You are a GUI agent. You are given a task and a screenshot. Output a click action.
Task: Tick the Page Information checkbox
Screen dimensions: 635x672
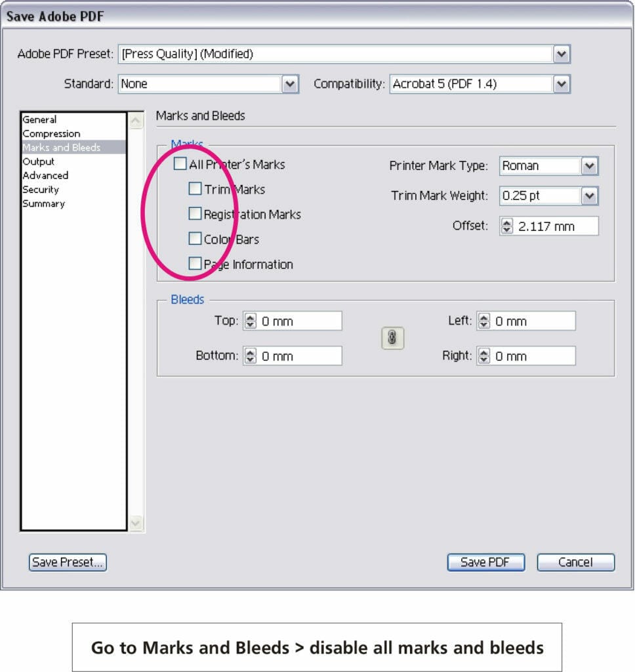coord(195,264)
